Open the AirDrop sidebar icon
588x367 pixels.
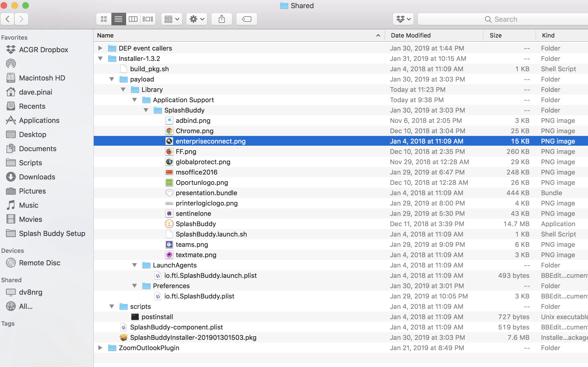11,64
